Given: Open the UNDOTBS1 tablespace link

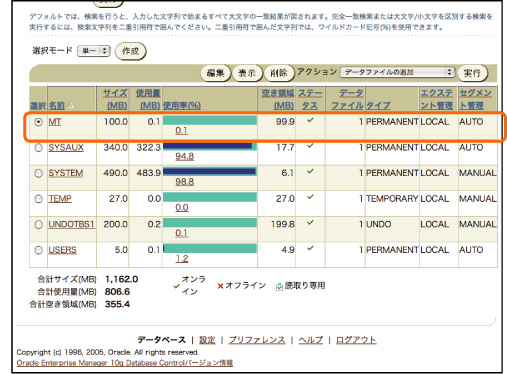Looking at the screenshot, I should point(72,225).
